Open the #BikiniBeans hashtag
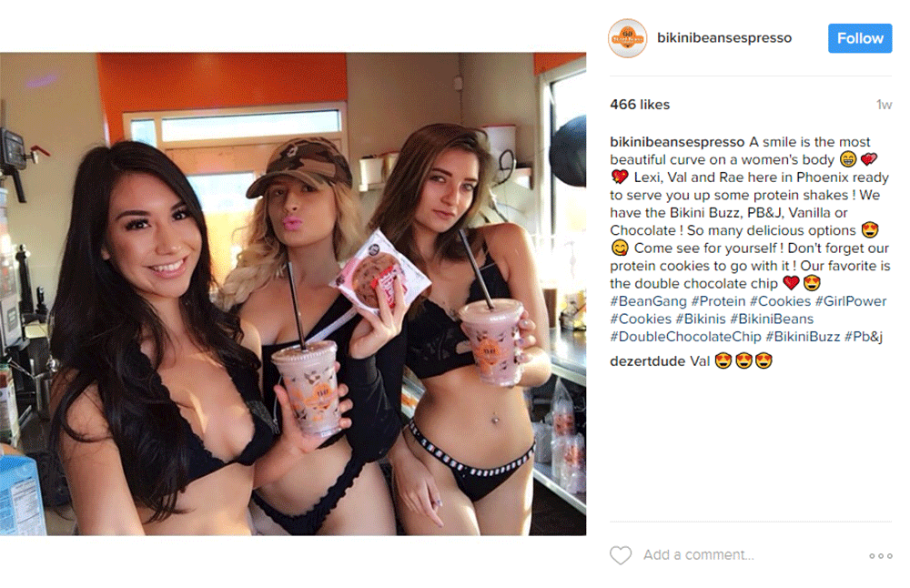This screenshot has height=588, width=910. point(772,319)
